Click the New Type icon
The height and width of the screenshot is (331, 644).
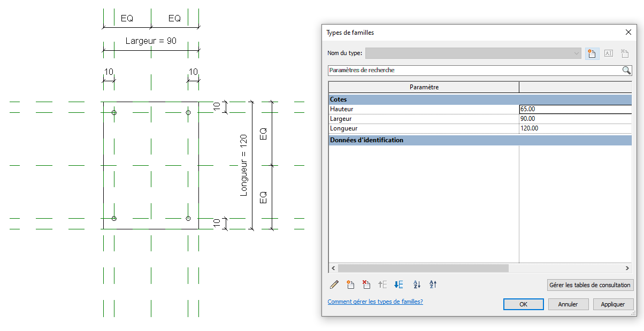point(592,53)
